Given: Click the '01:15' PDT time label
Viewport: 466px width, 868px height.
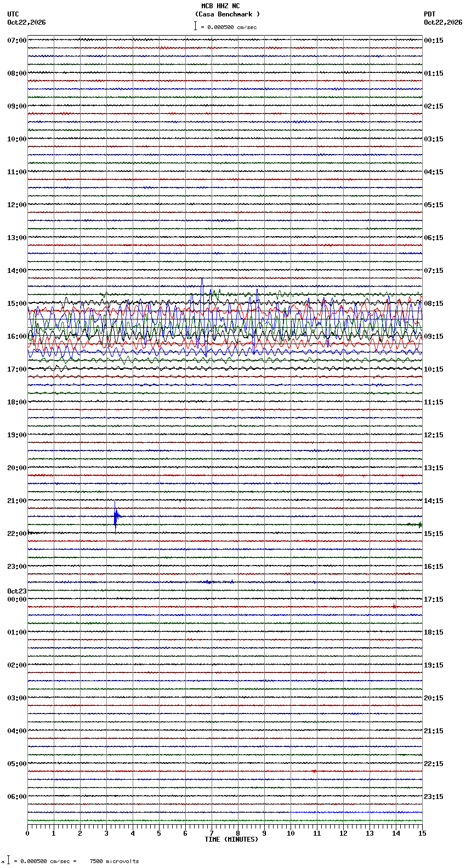Looking at the screenshot, I should pos(434,73).
